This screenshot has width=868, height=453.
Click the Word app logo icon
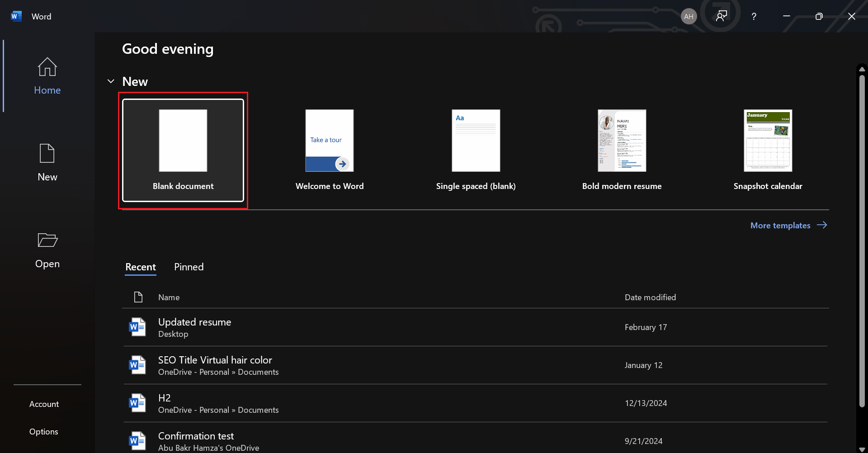point(16,16)
